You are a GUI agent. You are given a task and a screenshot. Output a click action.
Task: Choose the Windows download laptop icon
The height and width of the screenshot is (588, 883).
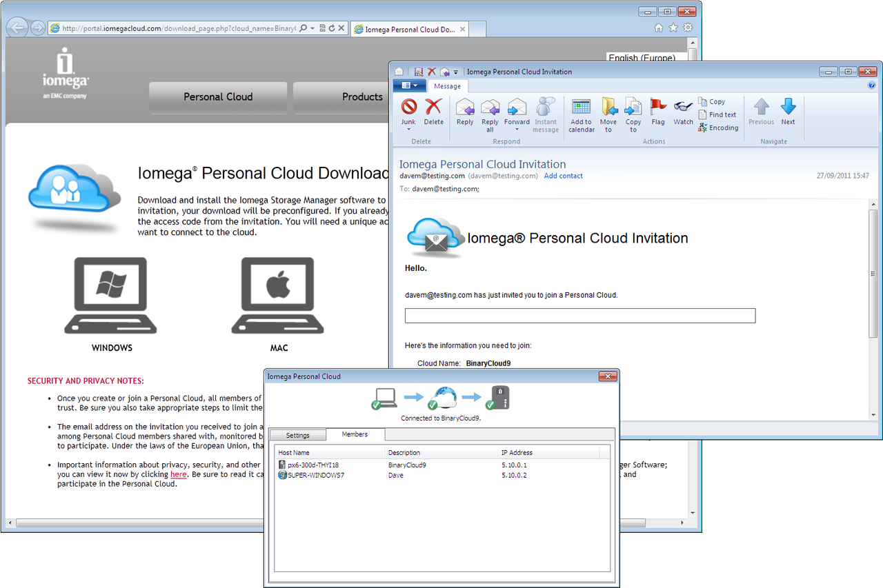111,296
